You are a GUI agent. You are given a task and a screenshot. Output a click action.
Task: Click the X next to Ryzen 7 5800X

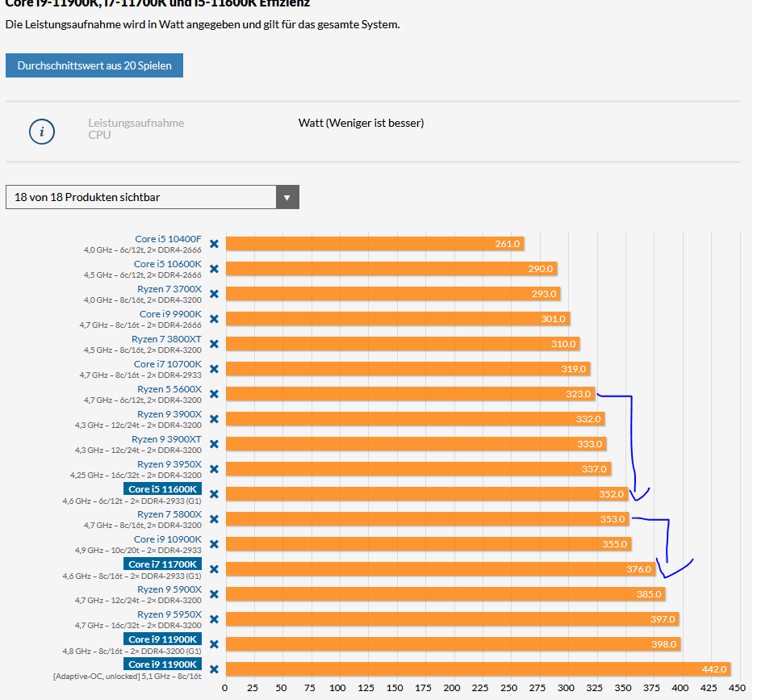tap(214, 519)
